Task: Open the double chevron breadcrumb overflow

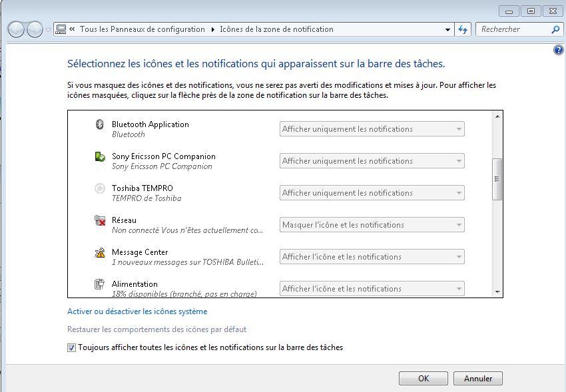Action: pos(72,29)
